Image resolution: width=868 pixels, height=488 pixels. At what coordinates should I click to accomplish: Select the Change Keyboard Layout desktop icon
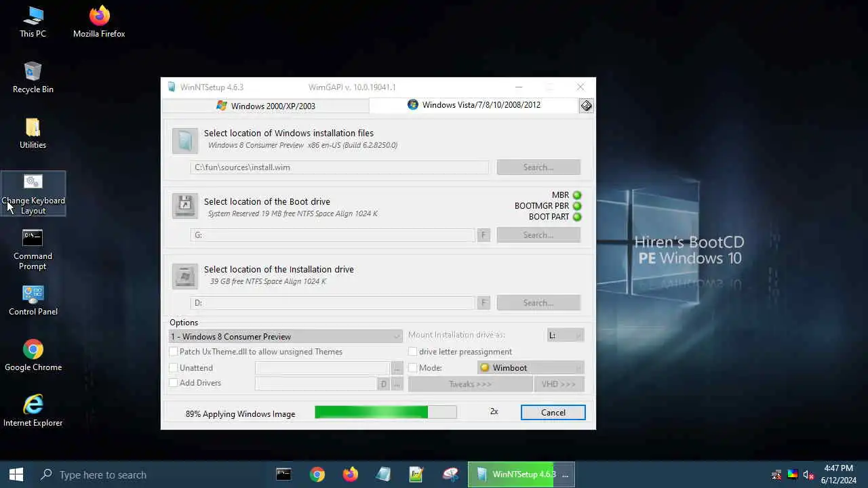point(33,194)
